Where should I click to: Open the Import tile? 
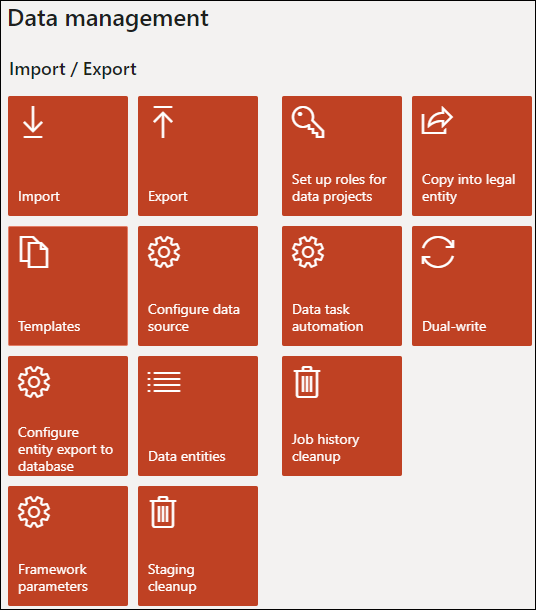[x=68, y=156]
